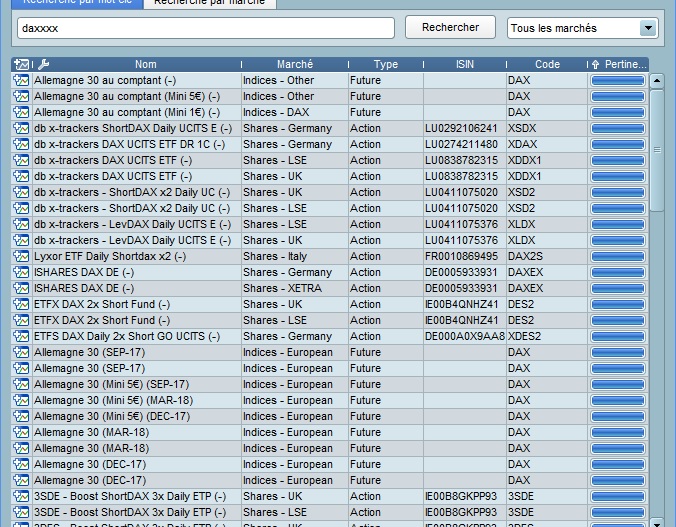Chart icon of db x-trackers DAX UCITS ETF on Shares - UK
676x527 pixels.
coord(21,176)
